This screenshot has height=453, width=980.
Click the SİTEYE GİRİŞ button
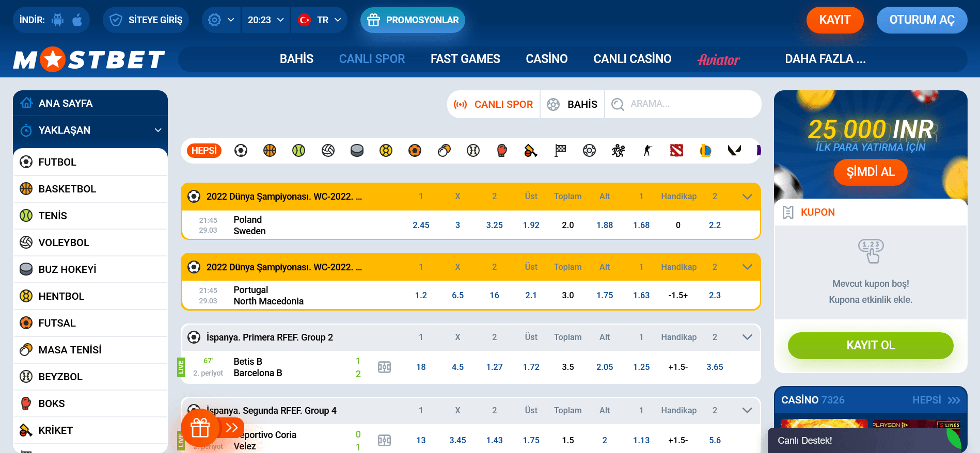(146, 20)
